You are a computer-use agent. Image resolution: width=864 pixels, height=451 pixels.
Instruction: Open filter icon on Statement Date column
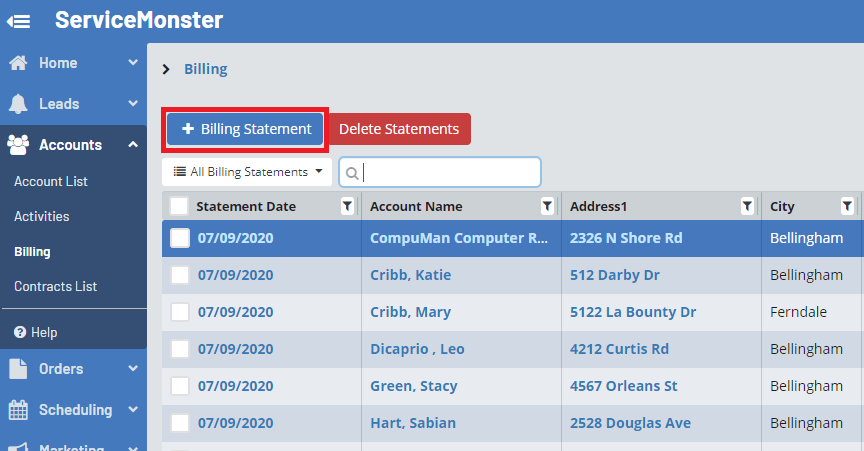click(x=347, y=206)
